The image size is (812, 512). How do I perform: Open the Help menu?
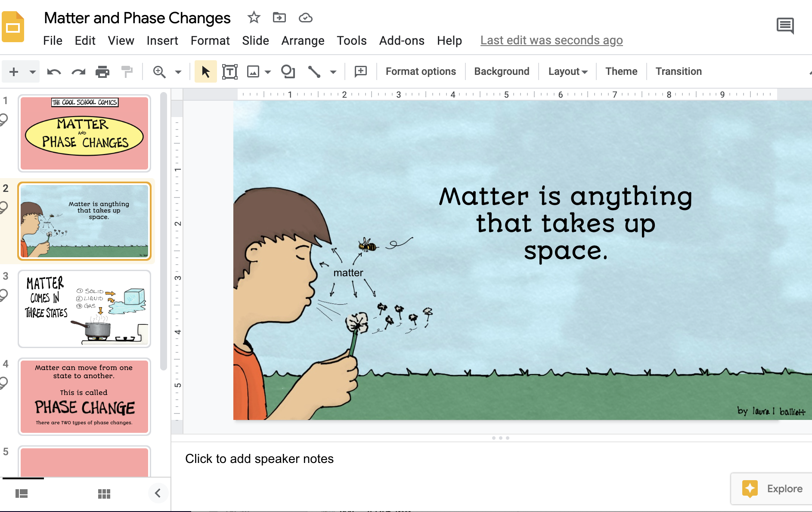tap(449, 40)
